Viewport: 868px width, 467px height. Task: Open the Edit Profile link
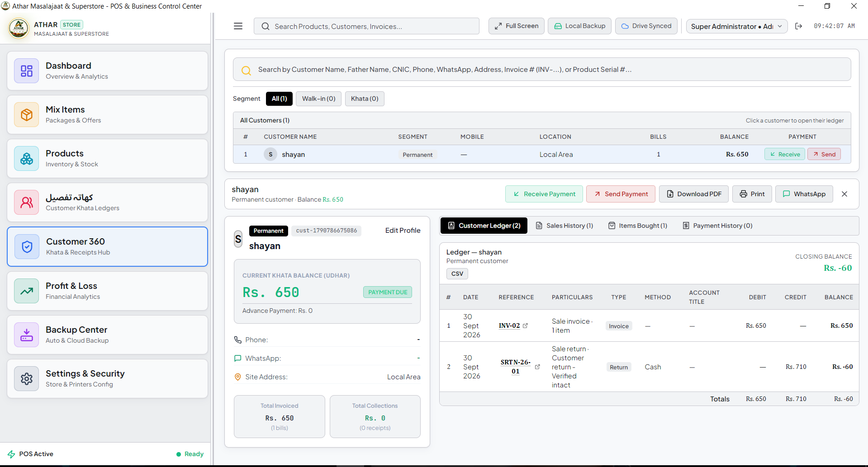pos(403,231)
